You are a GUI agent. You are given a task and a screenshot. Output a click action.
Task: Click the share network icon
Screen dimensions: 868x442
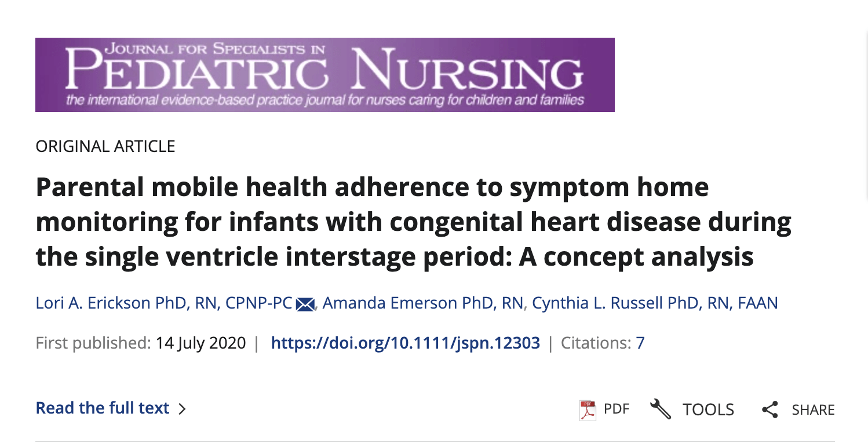pos(770,410)
